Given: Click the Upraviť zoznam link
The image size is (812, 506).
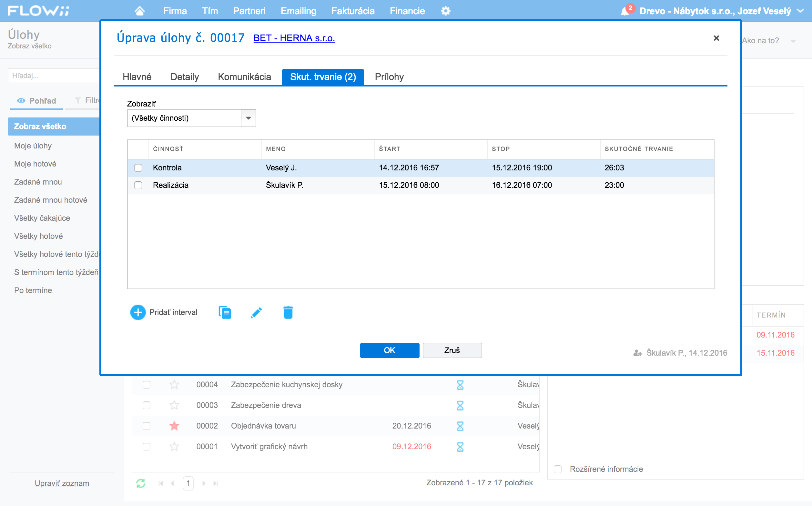Looking at the screenshot, I should 62,483.
